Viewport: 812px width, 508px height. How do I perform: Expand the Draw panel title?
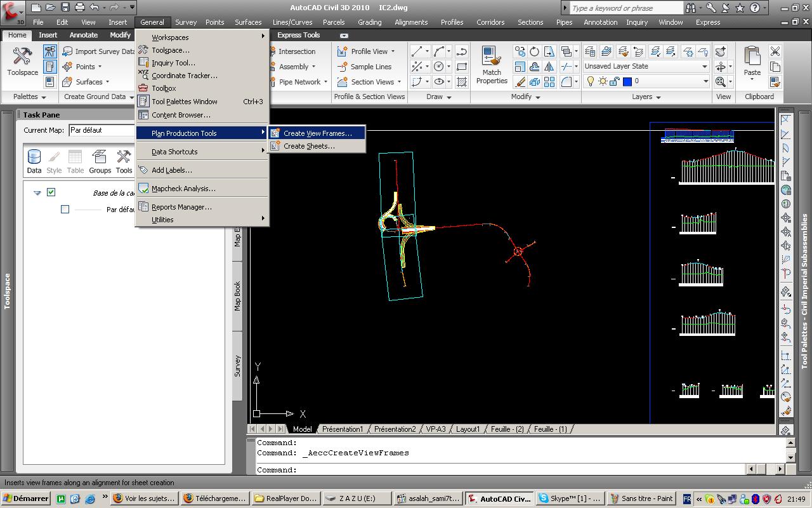point(438,97)
